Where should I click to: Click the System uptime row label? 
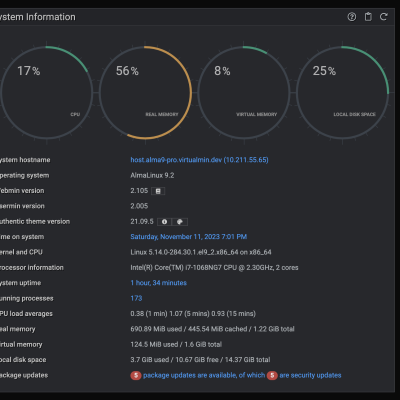point(20,283)
